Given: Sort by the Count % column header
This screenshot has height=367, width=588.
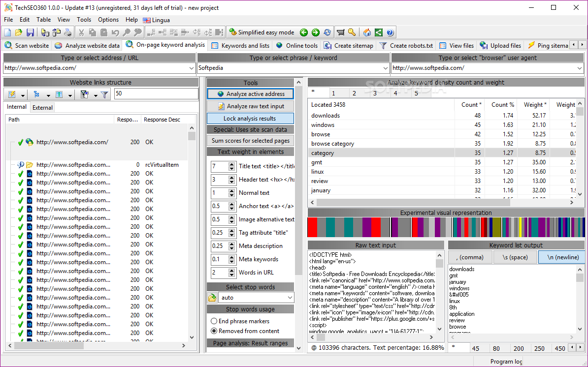Looking at the screenshot, I should click(500, 105).
